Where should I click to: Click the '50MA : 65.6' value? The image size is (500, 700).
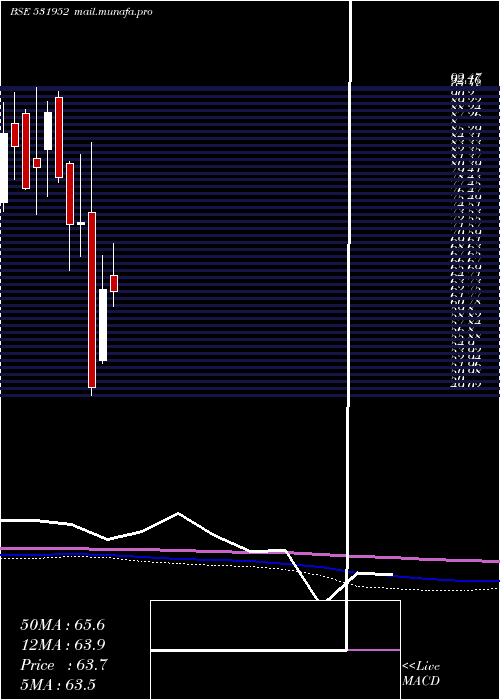point(63,625)
